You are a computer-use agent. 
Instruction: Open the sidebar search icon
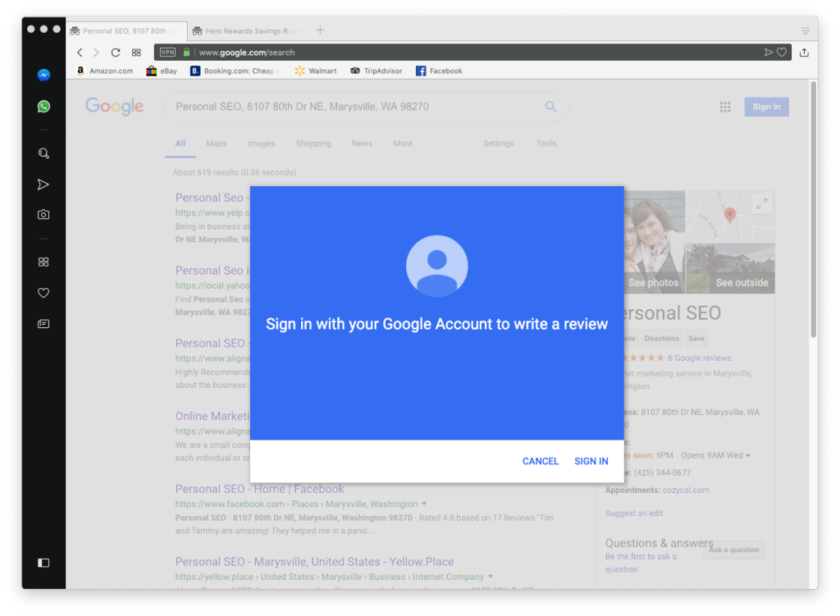[x=44, y=153]
